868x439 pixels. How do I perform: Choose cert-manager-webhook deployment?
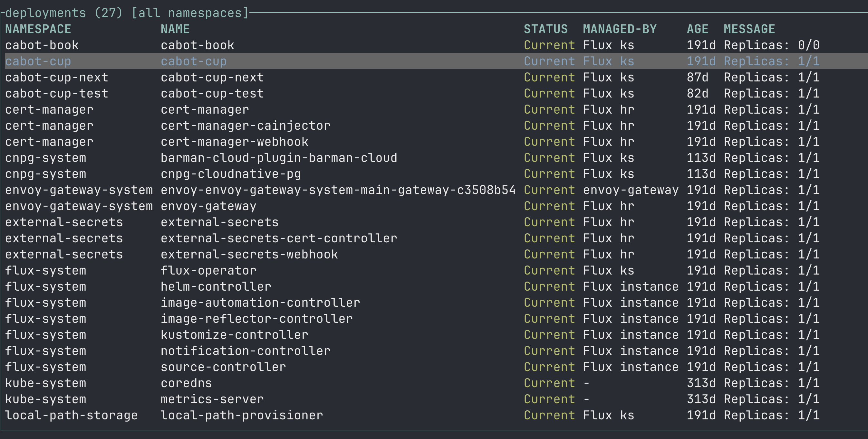click(x=235, y=142)
